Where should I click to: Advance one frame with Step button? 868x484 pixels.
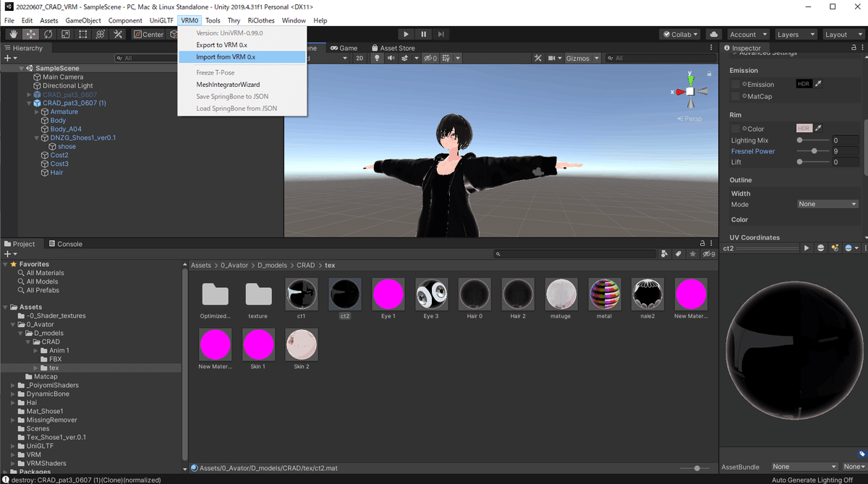(x=441, y=34)
